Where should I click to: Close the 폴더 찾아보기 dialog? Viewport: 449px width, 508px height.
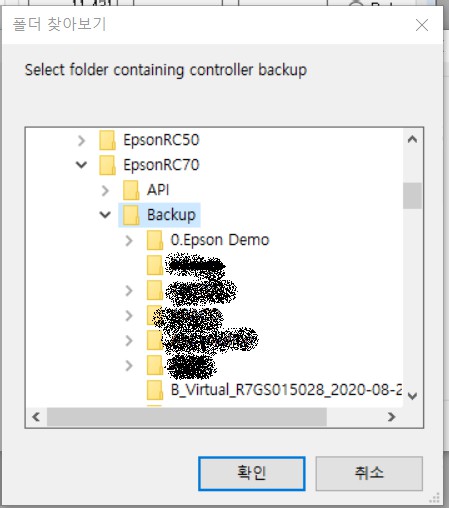pyautogui.click(x=422, y=25)
